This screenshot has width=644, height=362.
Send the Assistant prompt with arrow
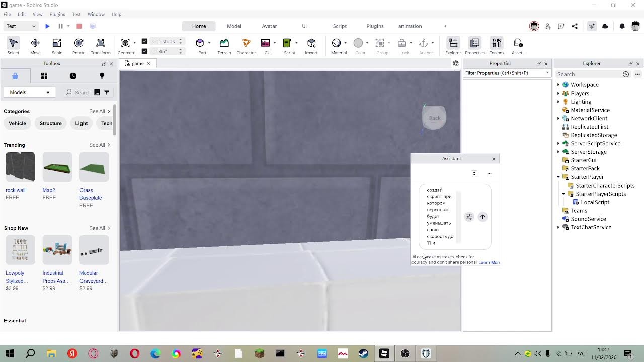pos(482,217)
